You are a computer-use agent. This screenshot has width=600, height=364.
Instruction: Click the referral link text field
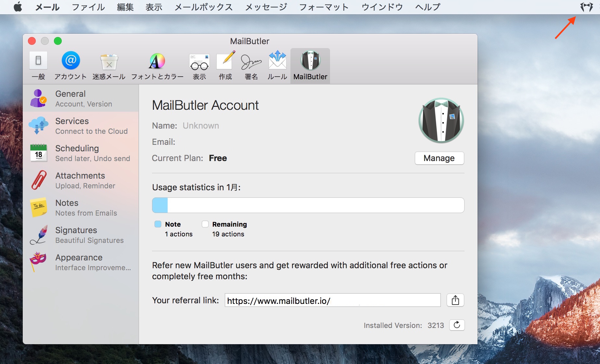pos(333,300)
